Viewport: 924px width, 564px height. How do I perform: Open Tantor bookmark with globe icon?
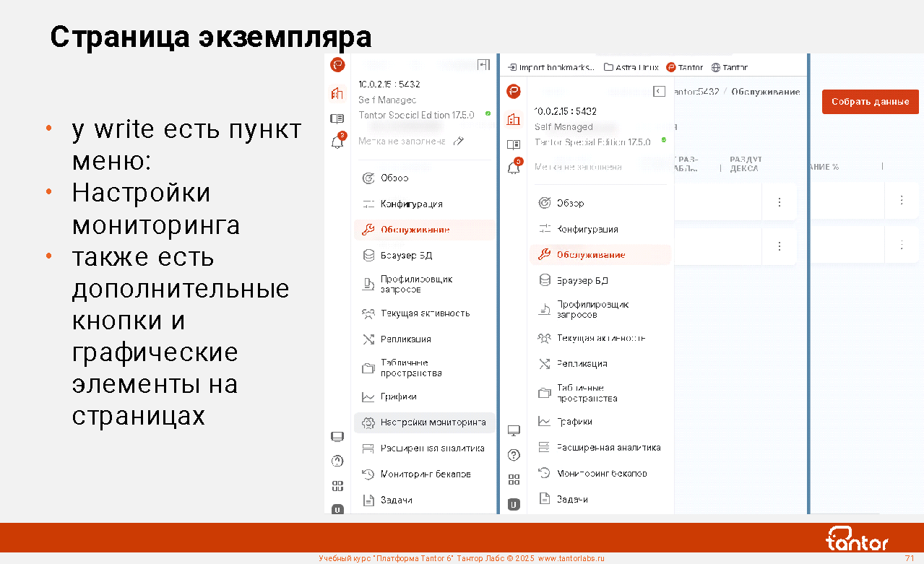[x=729, y=67]
